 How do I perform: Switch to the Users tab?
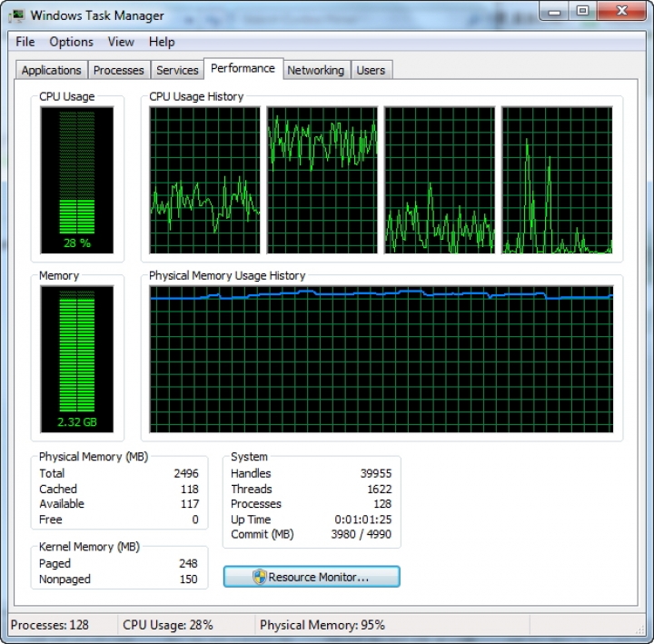(x=371, y=70)
